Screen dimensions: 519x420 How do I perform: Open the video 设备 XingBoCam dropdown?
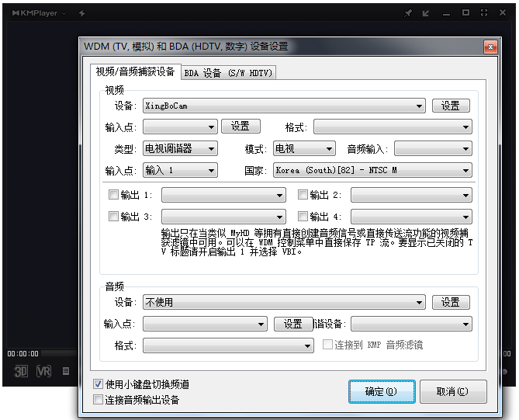point(284,106)
